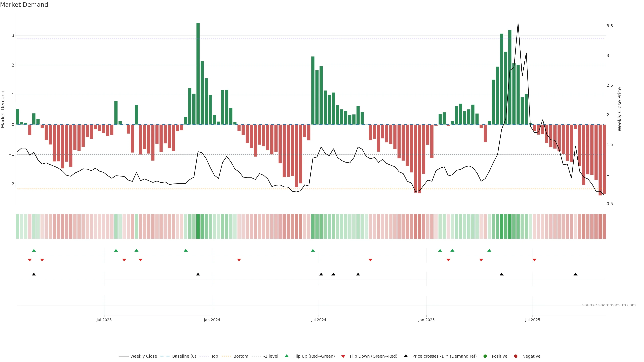Click the red Flip Down triangle legend icon
This screenshot has height=362, width=644.
click(343, 356)
